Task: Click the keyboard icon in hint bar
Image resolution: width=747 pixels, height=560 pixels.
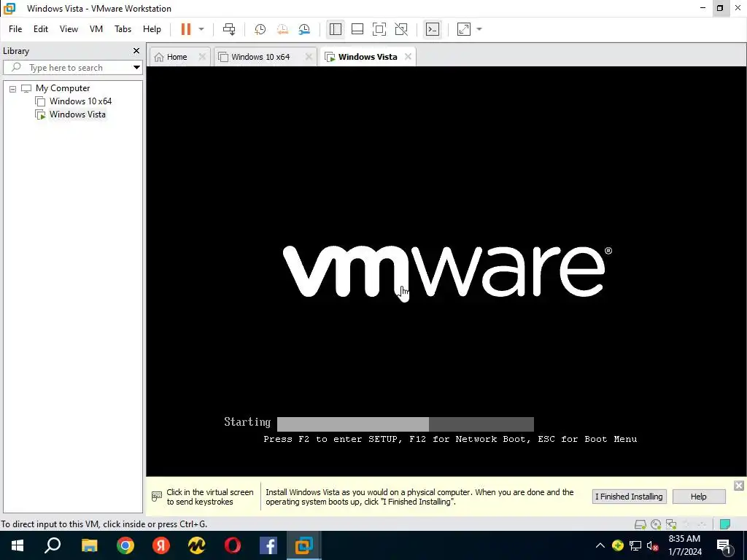Action: coord(157,497)
